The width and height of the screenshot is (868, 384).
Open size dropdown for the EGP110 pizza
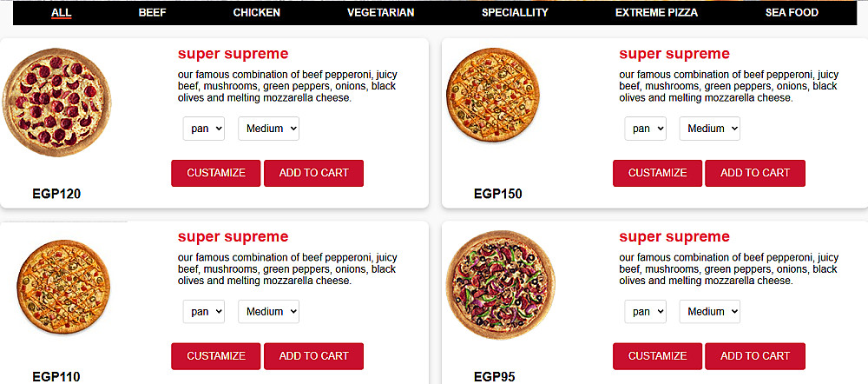(268, 312)
